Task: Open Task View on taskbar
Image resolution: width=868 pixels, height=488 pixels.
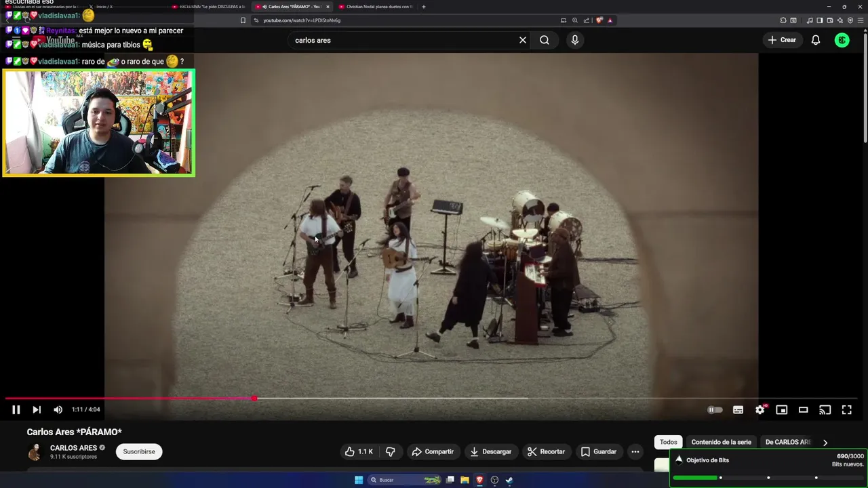Action: pyautogui.click(x=450, y=480)
